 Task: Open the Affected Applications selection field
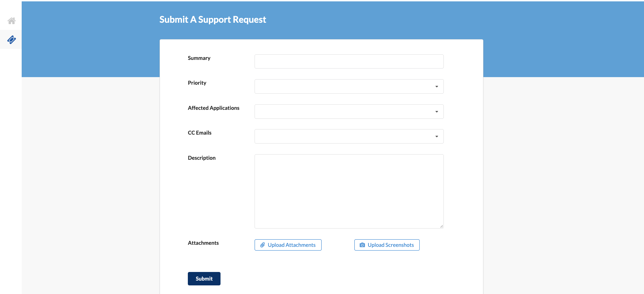(x=344, y=112)
